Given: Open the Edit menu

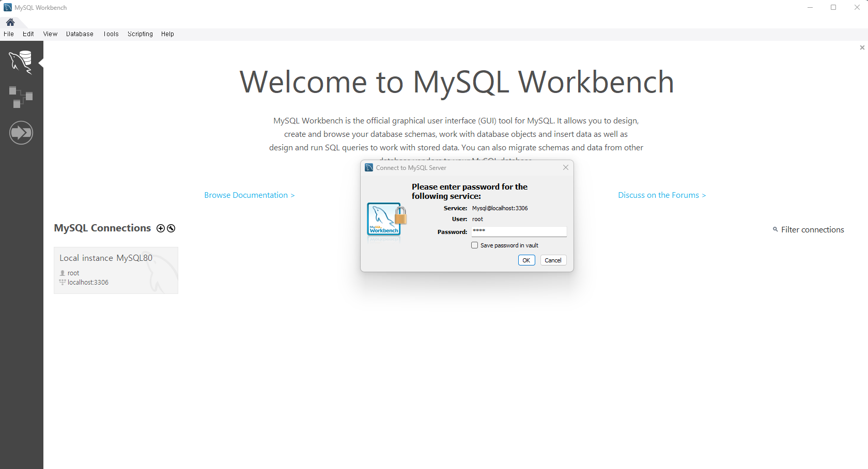Looking at the screenshot, I should click(x=28, y=34).
